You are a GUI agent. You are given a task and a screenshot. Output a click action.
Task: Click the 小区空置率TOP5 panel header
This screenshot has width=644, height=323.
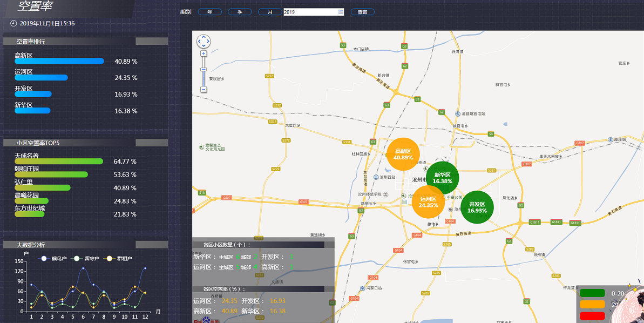coord(85,143)
